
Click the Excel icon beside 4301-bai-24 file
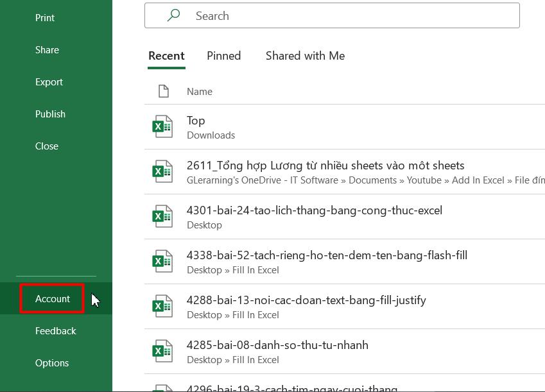click(162, 216)
